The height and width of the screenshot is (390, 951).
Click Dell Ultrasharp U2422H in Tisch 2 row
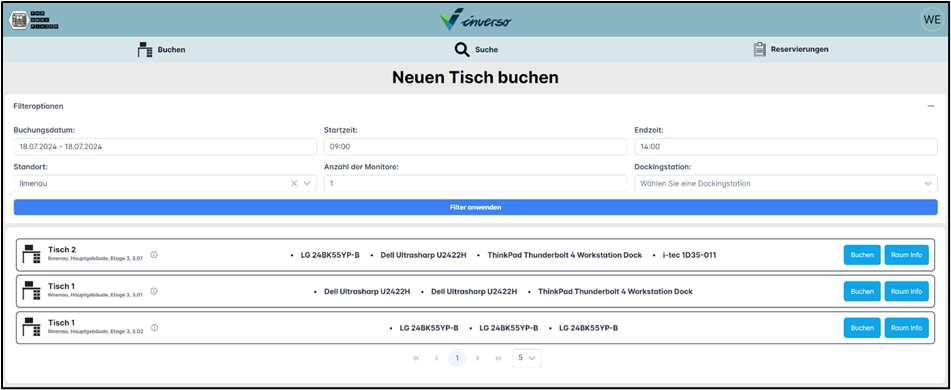point(423,255)
